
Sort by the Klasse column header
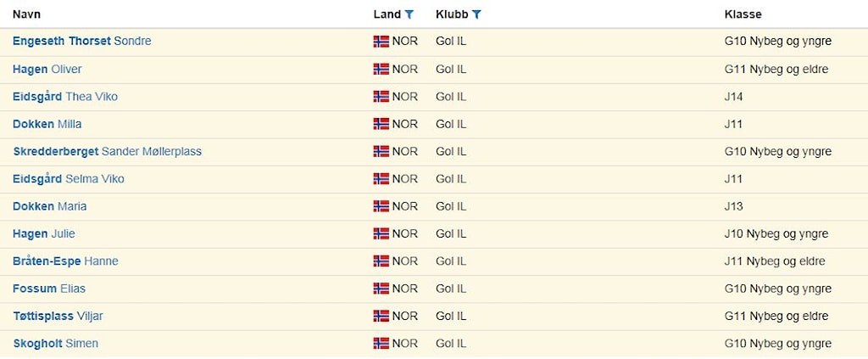[743, 14]
